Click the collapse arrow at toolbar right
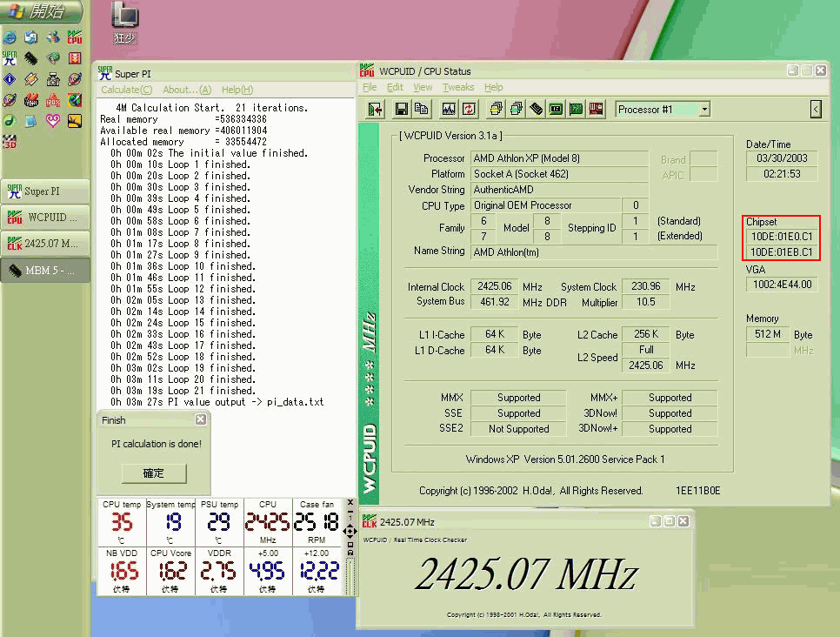 (816, 109)
